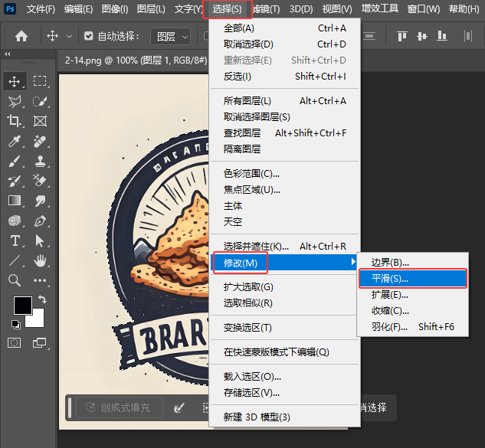
Task: Open the 文件(F) menu
Action: pos(41,9)
